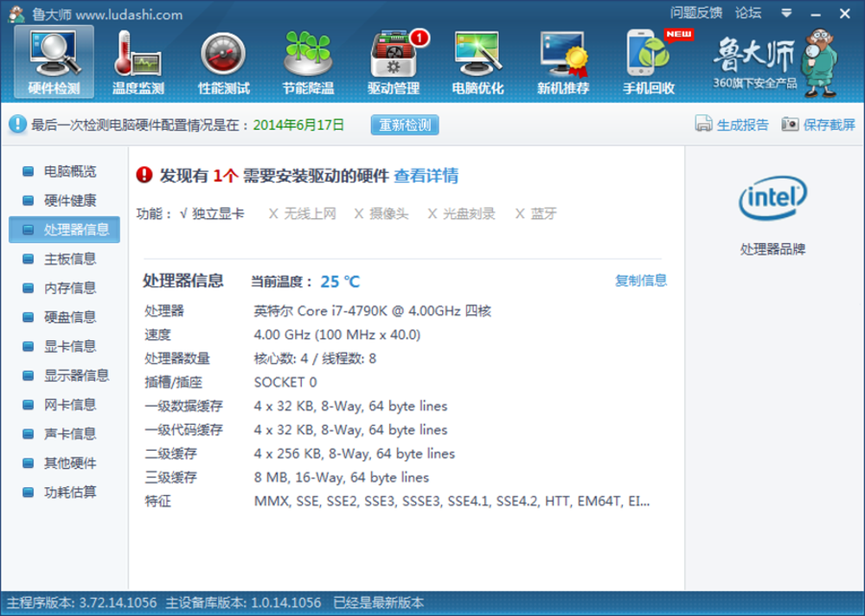Open the 驱动管理 driver toolbox icon

click(394, 61)
